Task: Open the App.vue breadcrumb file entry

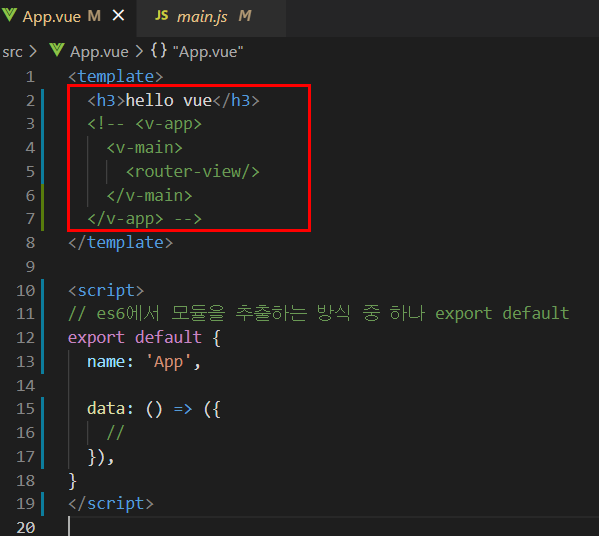Action: tap(99, 52)
